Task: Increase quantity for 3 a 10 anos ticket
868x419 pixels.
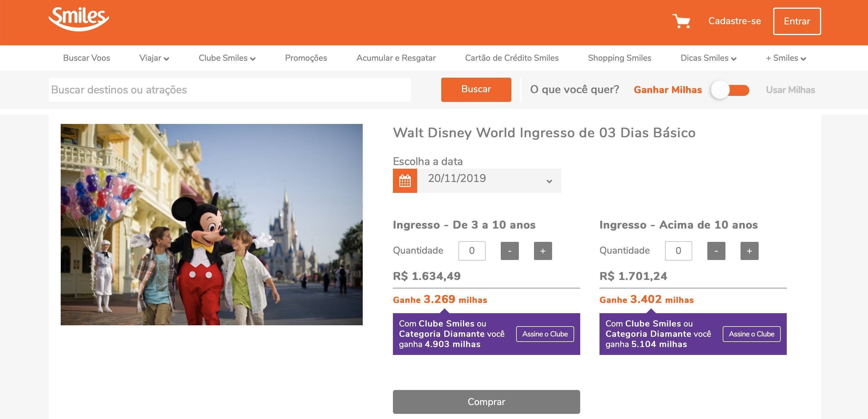Action: [x=543, y=251]
